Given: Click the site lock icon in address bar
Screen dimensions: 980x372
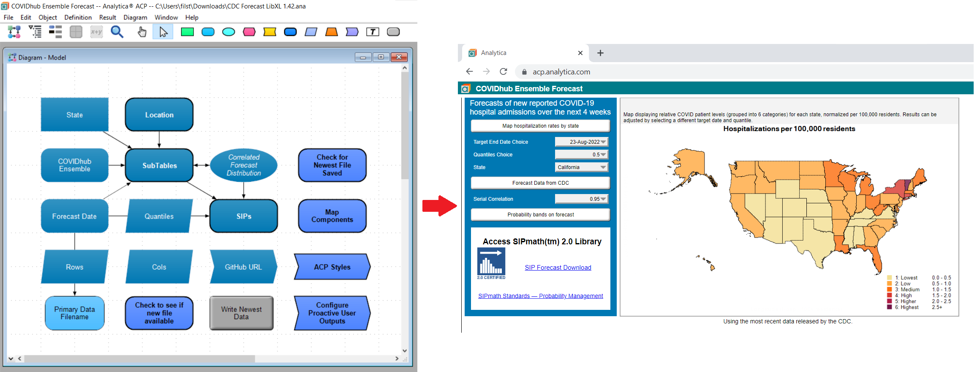Looking at the screenshot, I should point(524,72).
